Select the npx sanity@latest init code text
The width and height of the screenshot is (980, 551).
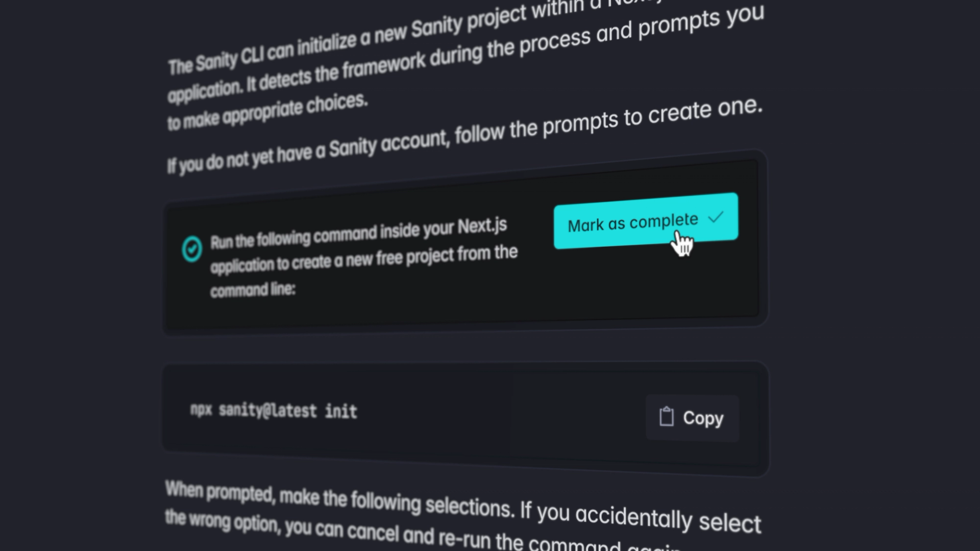tap(274, 411)
